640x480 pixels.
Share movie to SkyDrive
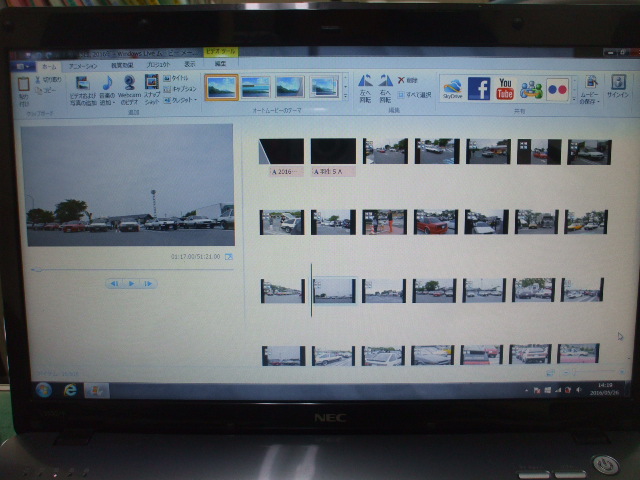(x=452, y=88)
